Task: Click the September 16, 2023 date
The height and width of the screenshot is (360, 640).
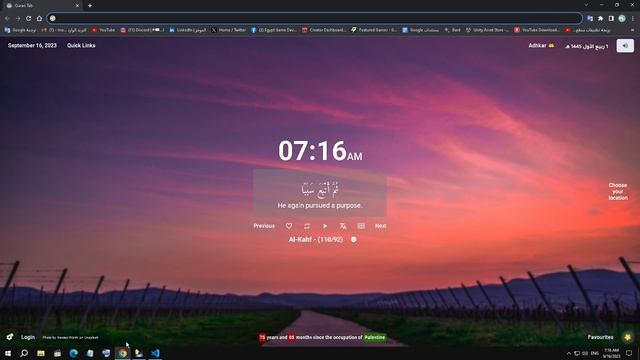Action: pyautogui.click(x=32, y=45)
